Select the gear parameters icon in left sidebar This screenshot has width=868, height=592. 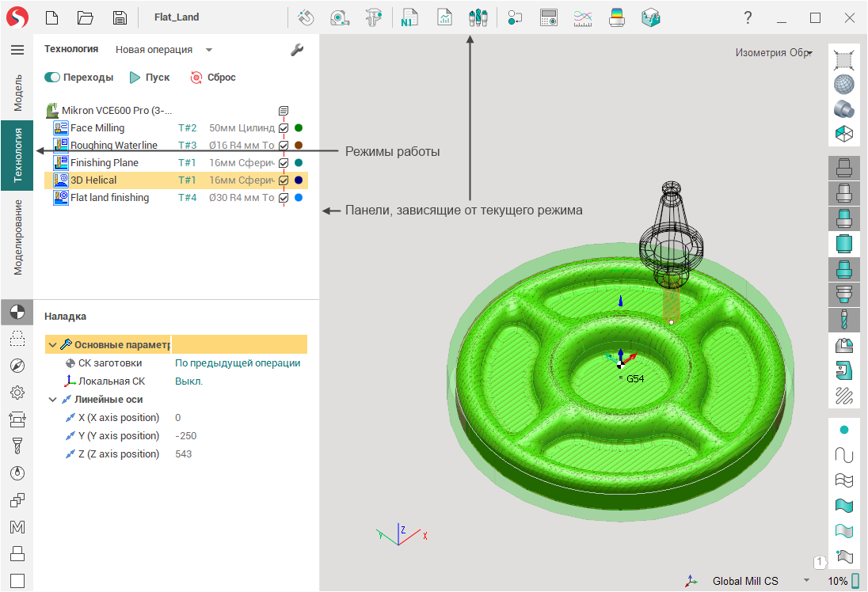tap(17, 392)
